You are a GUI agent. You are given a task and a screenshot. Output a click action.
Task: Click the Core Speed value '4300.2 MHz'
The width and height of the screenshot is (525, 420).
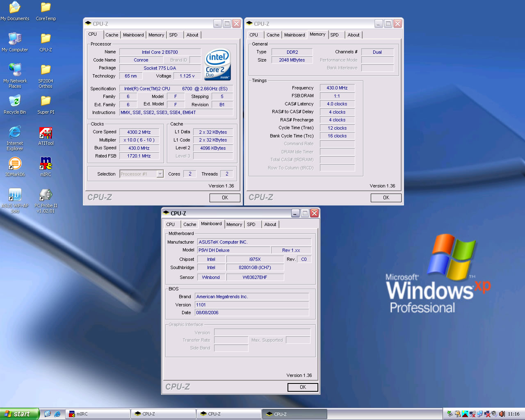point(139,132)
